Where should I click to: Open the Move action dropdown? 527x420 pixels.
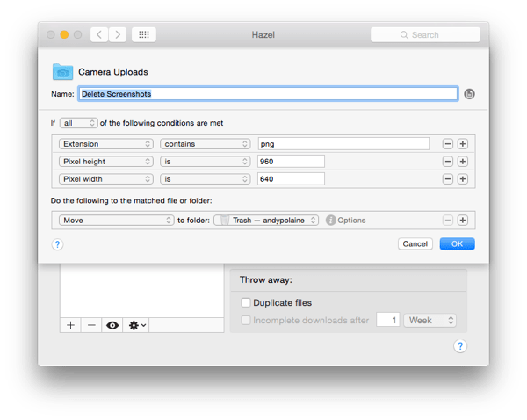116,221
